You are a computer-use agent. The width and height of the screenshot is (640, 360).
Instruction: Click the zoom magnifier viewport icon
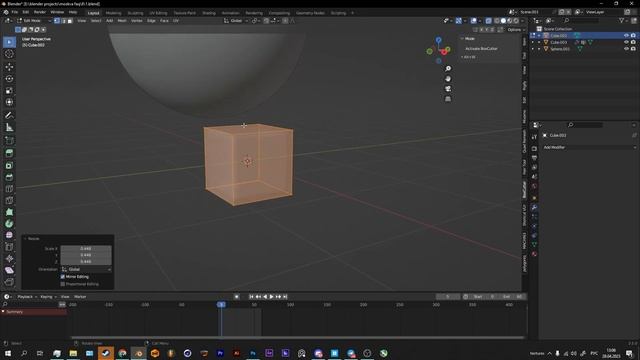pyautogui.click(x=448, y=69)
